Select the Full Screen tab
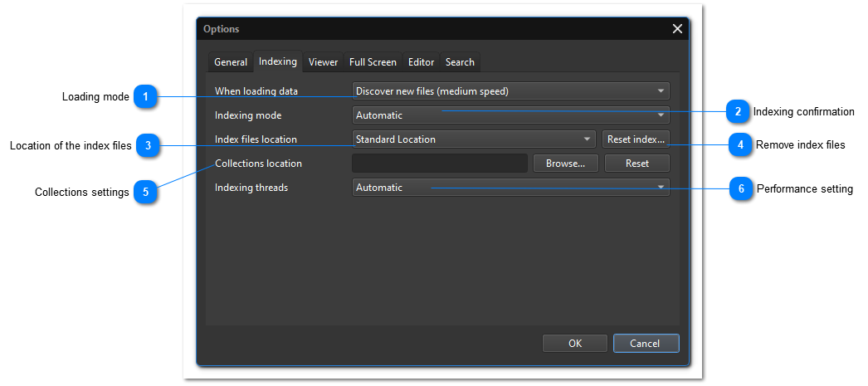The height and width of the screenshot is (386, 868). coord(373,62)
